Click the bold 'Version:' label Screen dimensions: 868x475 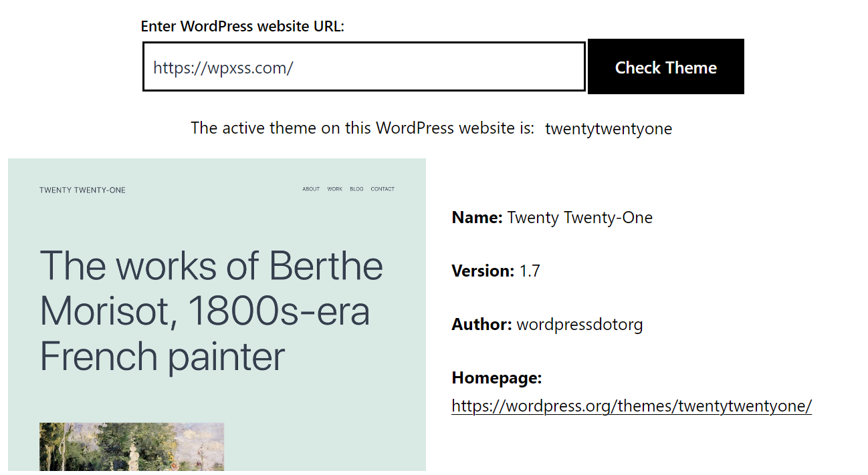(483, 271)
